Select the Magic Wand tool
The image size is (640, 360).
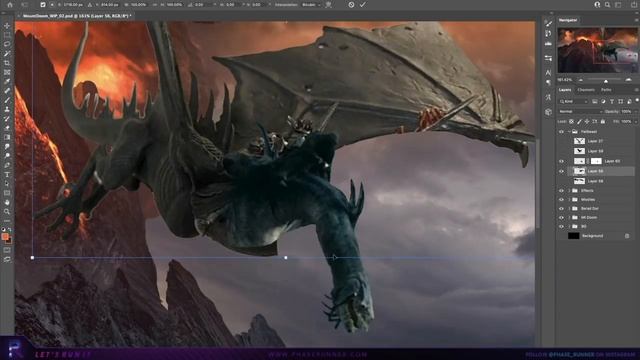pos(7,53)
